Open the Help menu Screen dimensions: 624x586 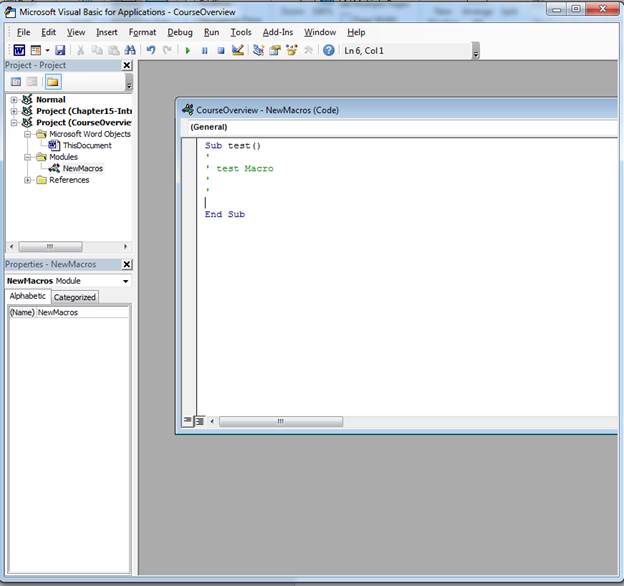356,32
